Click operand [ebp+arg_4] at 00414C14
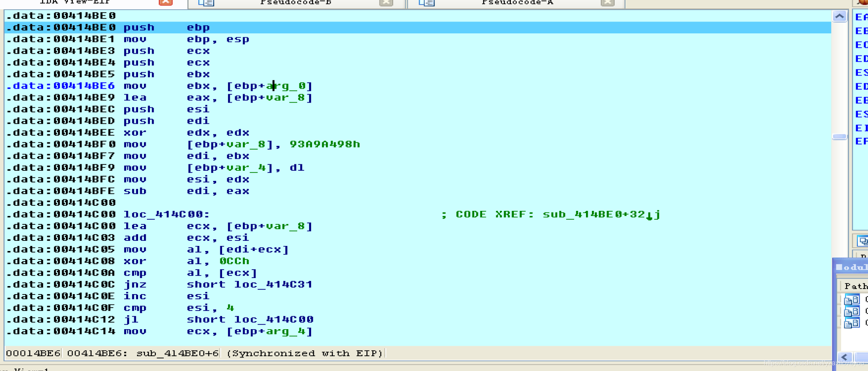 tap(269, 331)
